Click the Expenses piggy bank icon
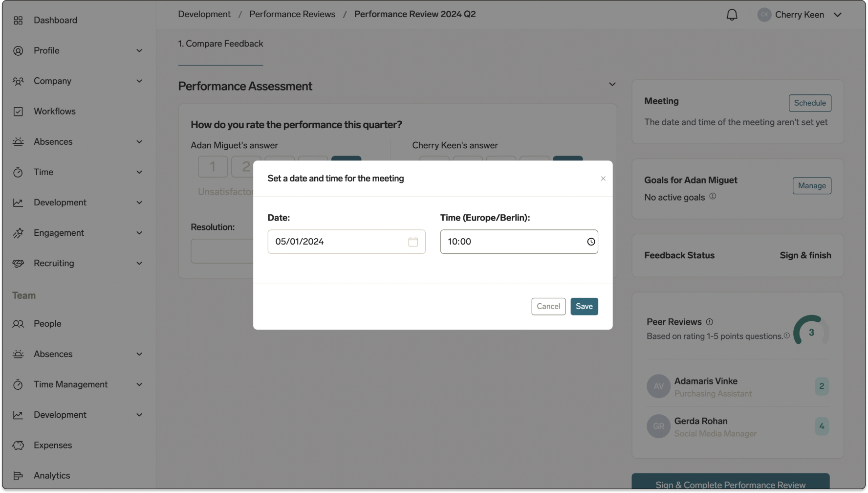Viewport: 868px width, 493px height. 18,445
